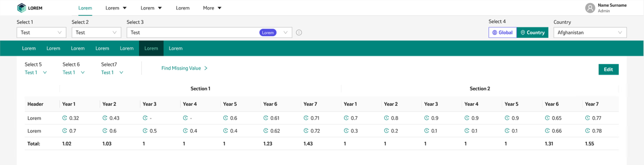Viewport: 644px width, 165px height.
Task: Open the Country dropdown showing Afghanistan
Action: 590,33
